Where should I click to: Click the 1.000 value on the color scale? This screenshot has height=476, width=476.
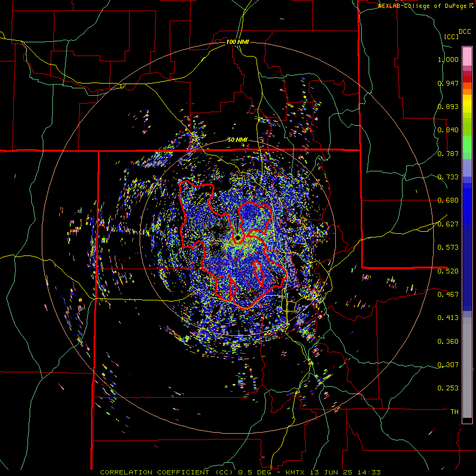coord(448,59)
